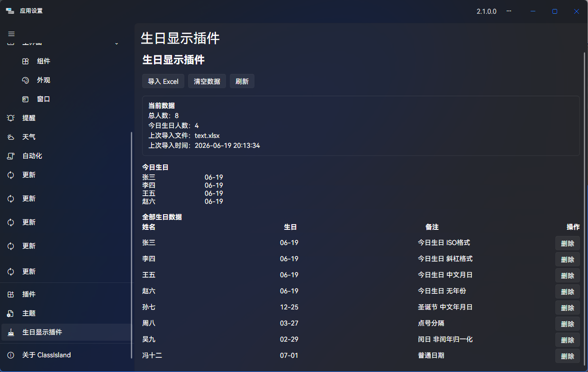Open 关于 ClassIsland about page
Viewport: 588px width, 372px height.
tap(66, 355)
